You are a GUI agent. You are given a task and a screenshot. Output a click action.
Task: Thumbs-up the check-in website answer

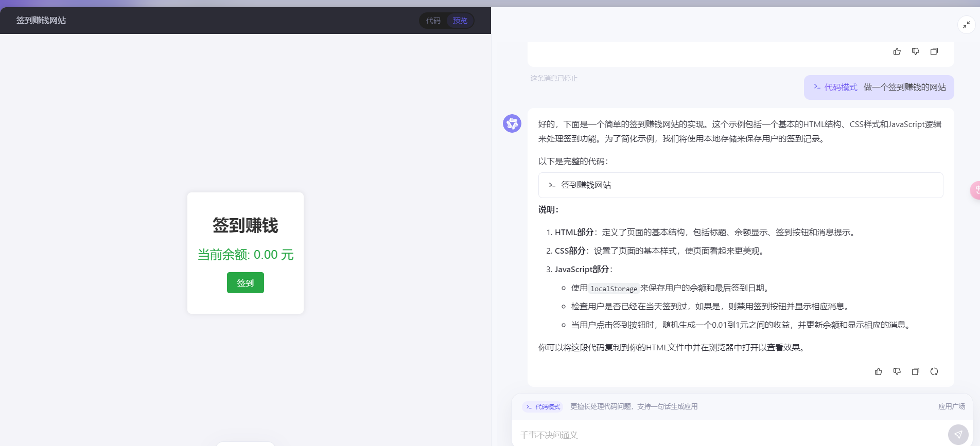coord(879,371)
